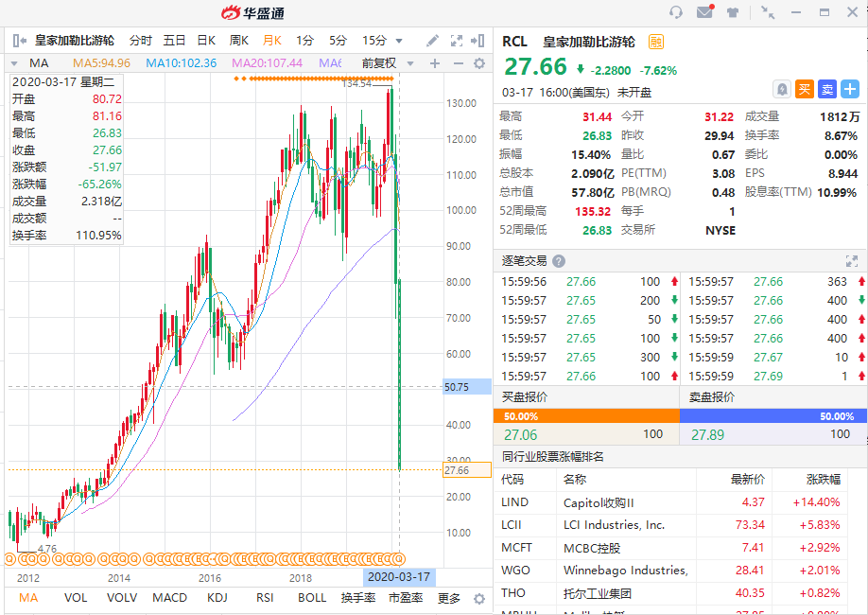Sort by 涨跌幅 column header
The image size is (868, 615).
pyautogui.click(x=824, y=480)
